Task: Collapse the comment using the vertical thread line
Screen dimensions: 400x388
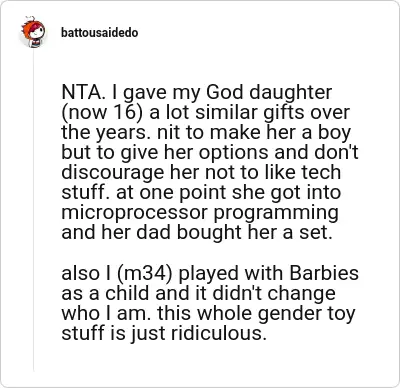Action: 33,210
